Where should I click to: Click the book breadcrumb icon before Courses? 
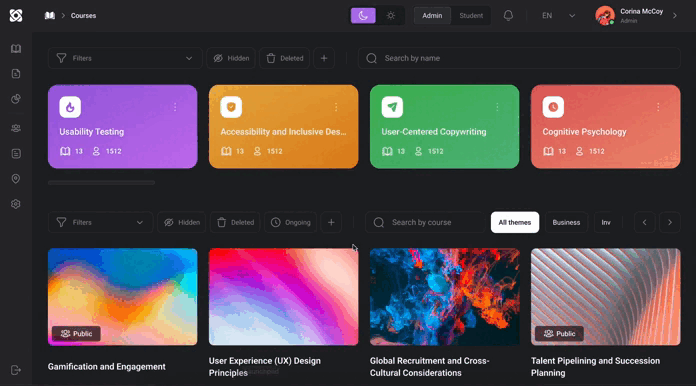pyautogui.click(x=50, y=16)
